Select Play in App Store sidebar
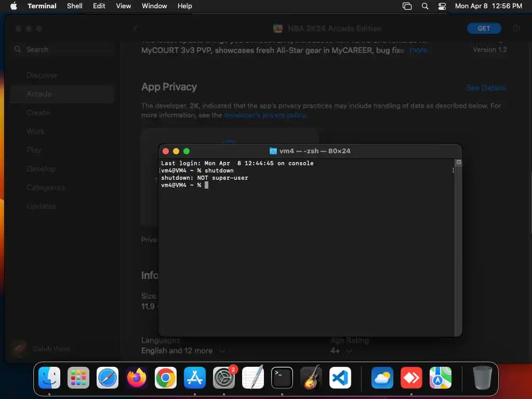Screen dimensions: 532x399 pyautogui.click(x=34, y=150)
